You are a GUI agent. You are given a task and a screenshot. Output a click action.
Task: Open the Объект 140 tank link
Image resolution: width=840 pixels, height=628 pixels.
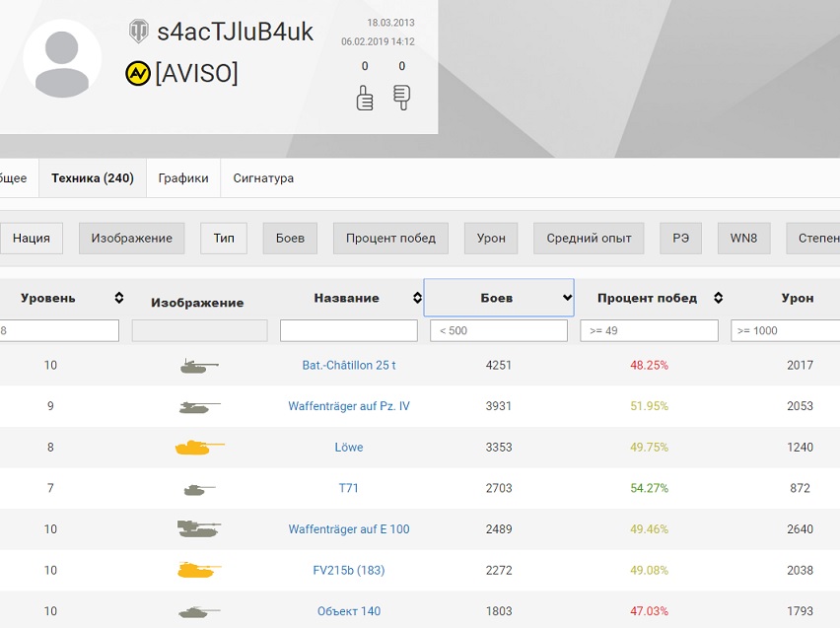coord(349,611)
